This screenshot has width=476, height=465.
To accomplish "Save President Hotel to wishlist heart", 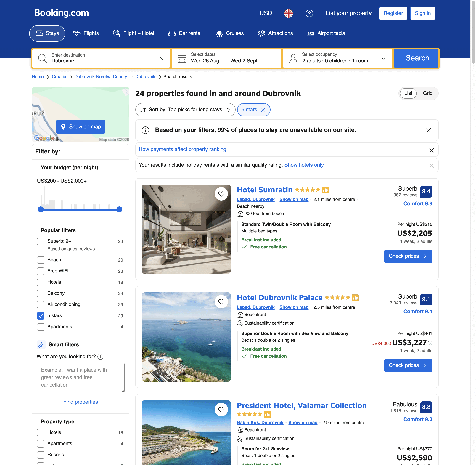I will [221, 410].
